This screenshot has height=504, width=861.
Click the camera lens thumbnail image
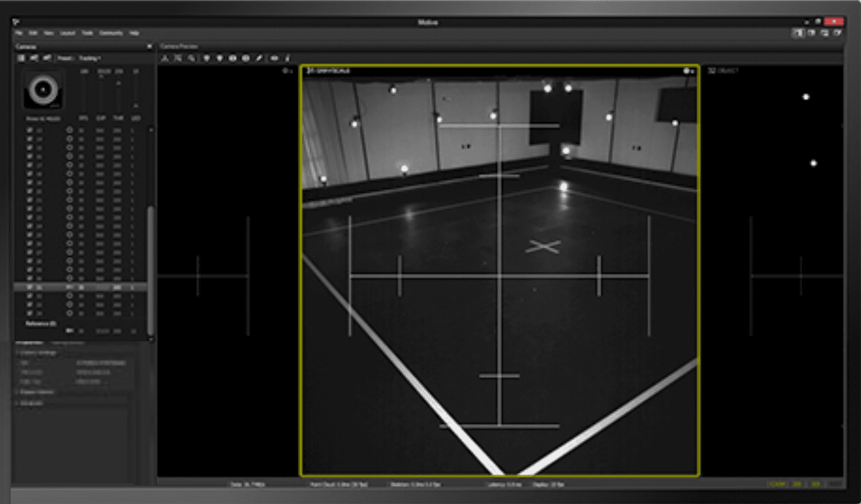[x=44, y=90]
